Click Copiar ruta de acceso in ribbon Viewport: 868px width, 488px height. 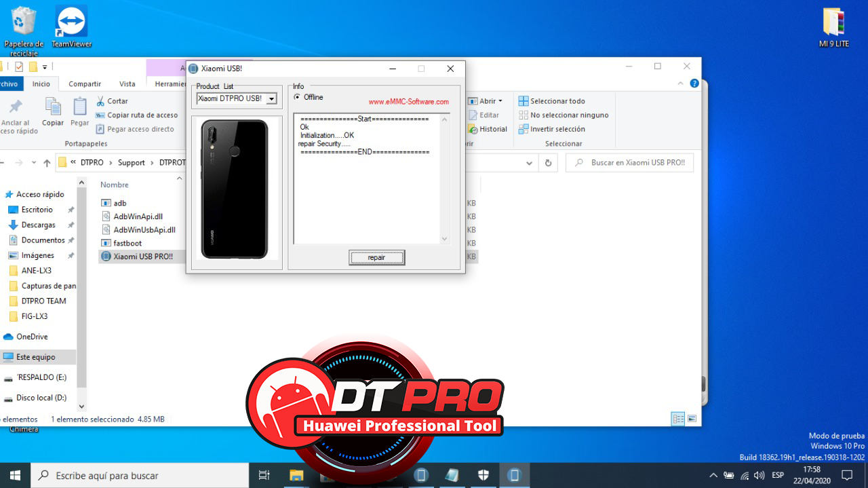(x=136, y=115)
